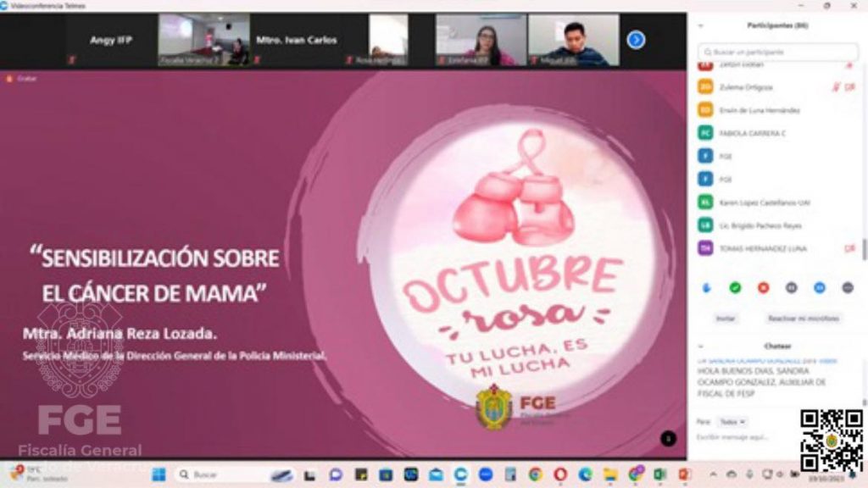The width and height of the screenshot is (868, 488).
Task: Click the OneDrive cloud tray icon
Action: click(x=731, y=474)
